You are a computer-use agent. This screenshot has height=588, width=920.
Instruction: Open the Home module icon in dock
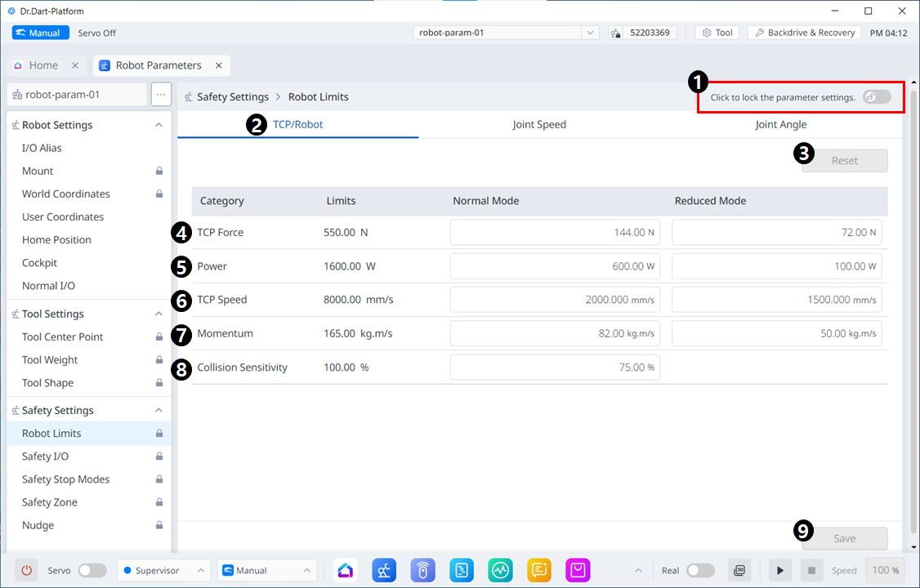(346, 570)
